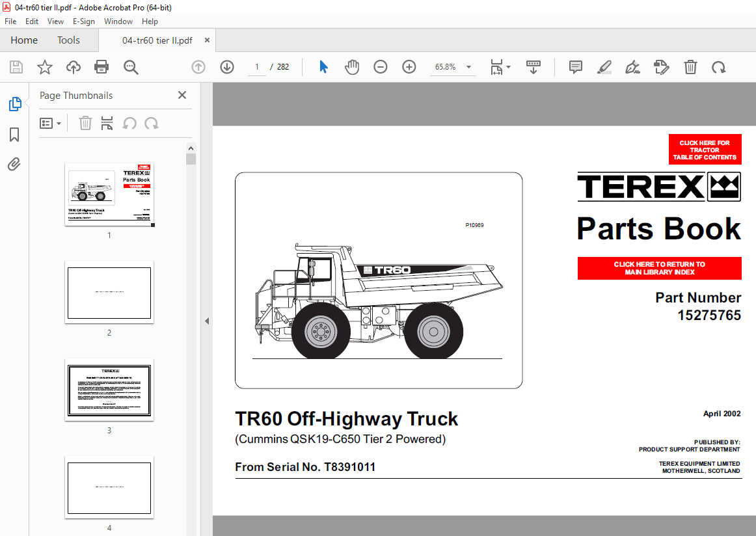Click the page number input field
Viewport: 756px width, 536px height.
[257, 67]
